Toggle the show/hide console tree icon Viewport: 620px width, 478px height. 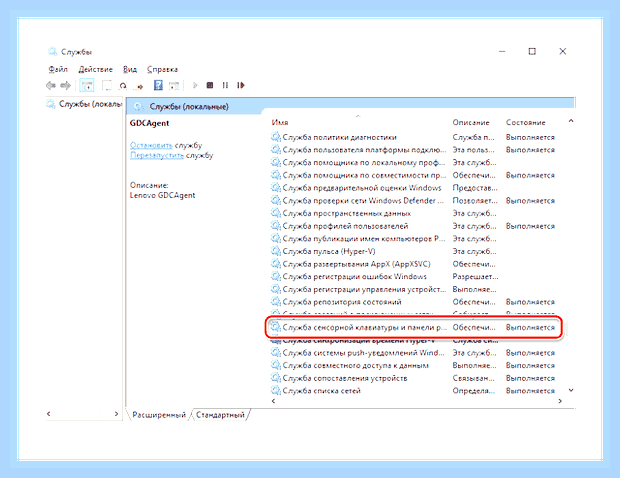(87, 85)
